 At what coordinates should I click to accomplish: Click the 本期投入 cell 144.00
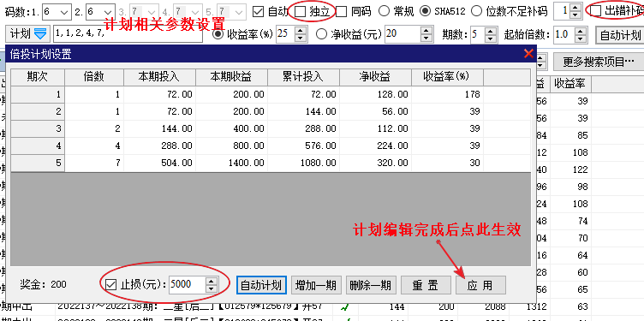(160, 129)
